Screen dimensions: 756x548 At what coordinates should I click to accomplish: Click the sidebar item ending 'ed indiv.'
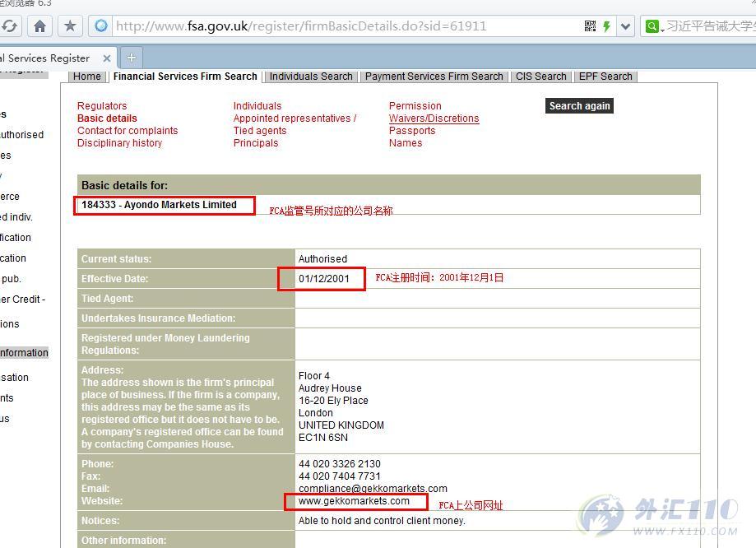pos(16,217)
